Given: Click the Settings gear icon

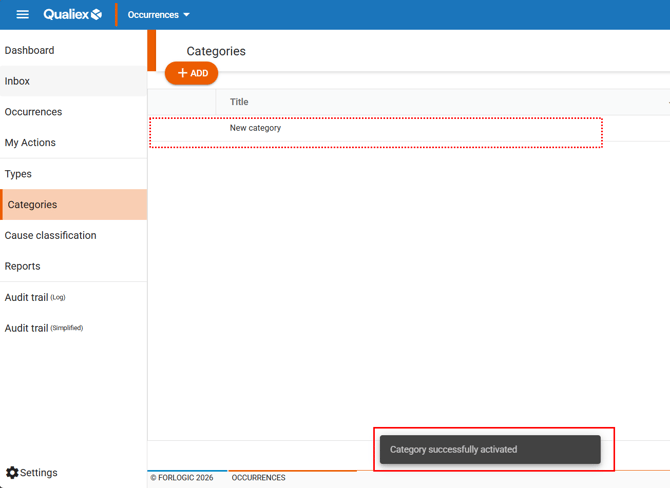Looking at the screenshot, I should pyautogui.click(x=12, y=472).
